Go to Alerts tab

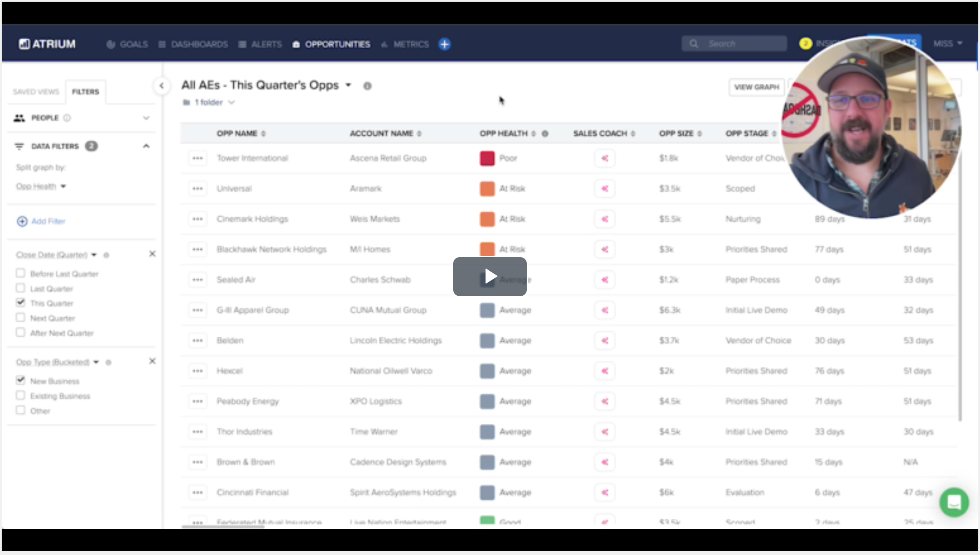[260, 44]
